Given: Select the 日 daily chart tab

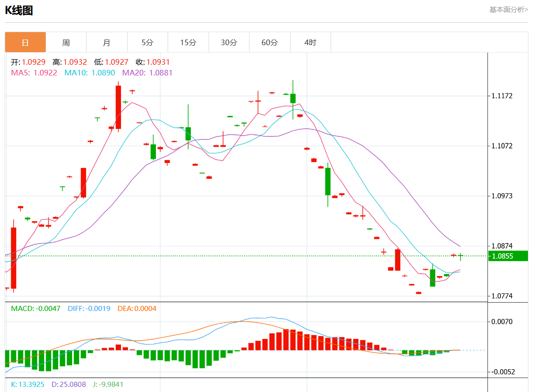Looking at the screenshot, I should coord(25,42).
